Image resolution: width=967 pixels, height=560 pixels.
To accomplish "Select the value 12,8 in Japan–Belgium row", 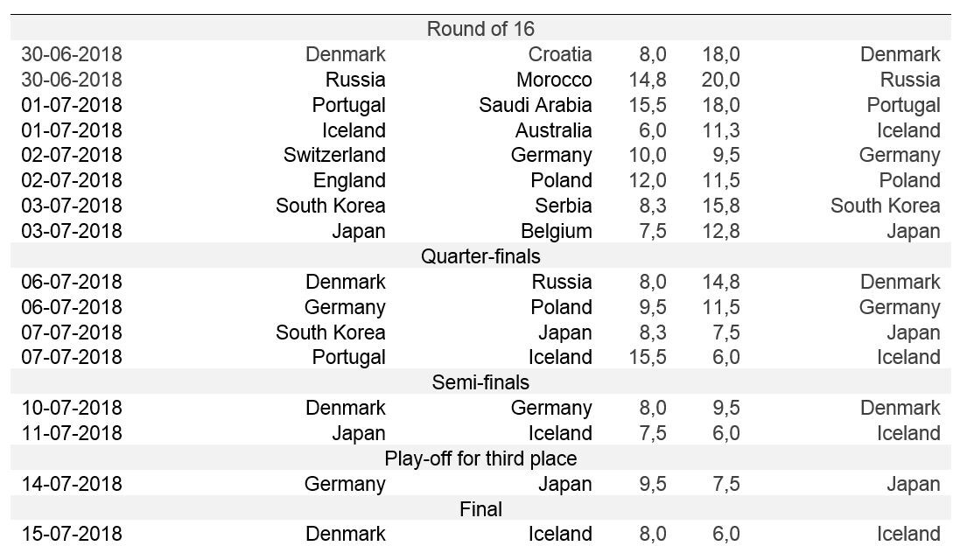I will point(720,231).
